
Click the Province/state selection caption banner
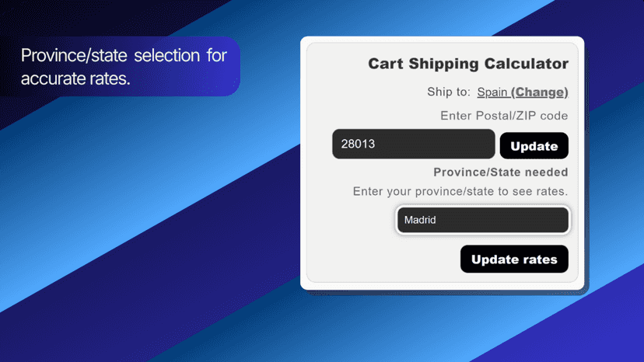120,67
